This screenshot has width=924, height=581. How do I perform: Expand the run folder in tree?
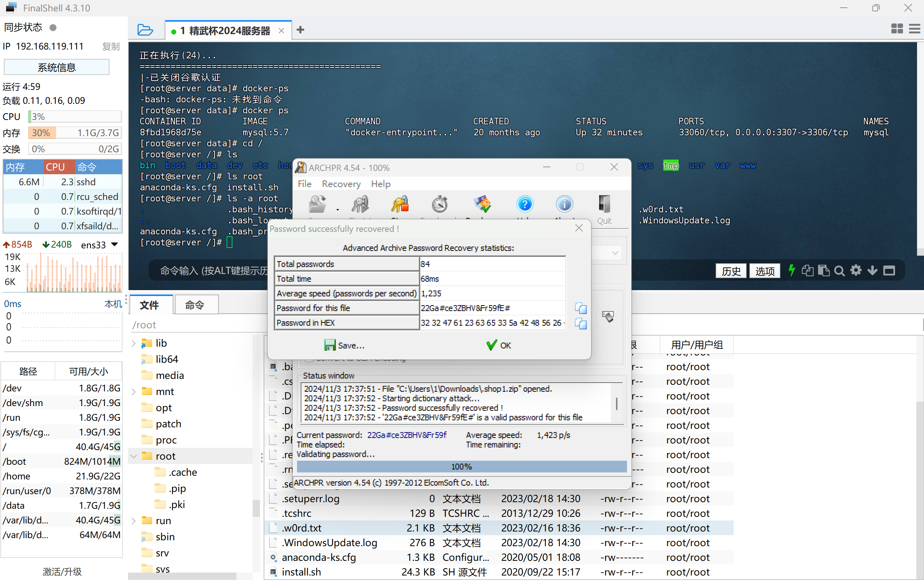pyautogui.click(x=133, y=521)
